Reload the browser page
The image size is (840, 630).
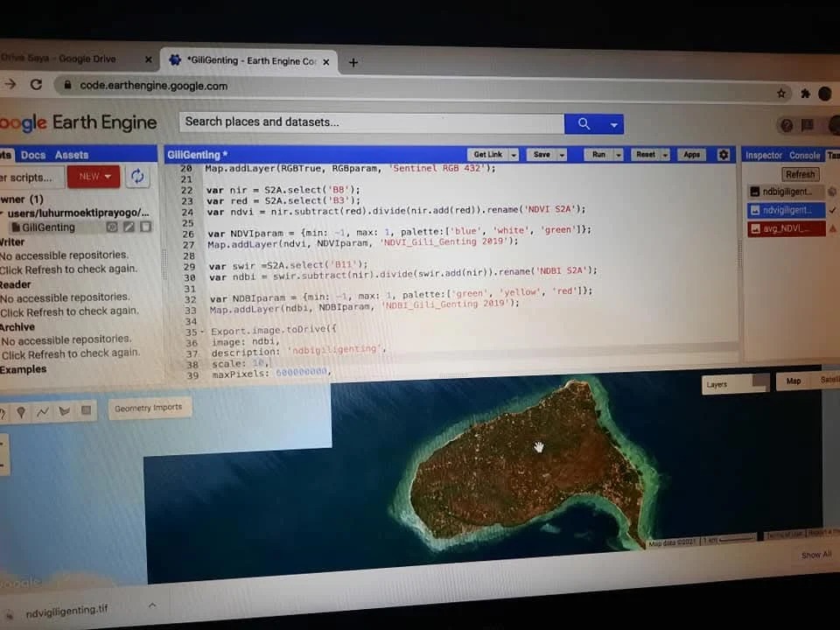point(36,85)
